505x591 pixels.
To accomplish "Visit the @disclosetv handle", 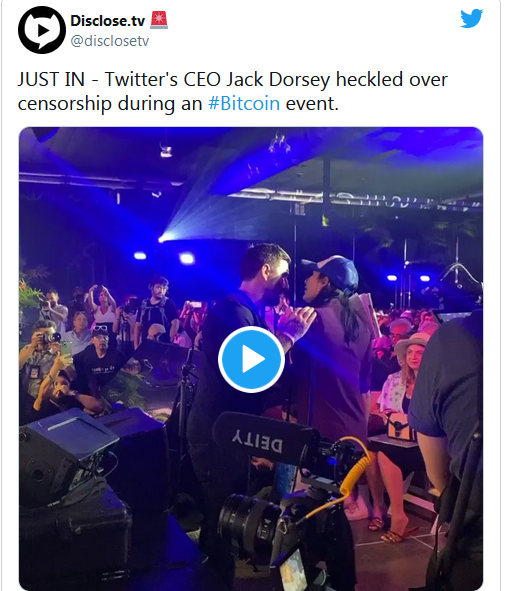I will tap(110, 41).
